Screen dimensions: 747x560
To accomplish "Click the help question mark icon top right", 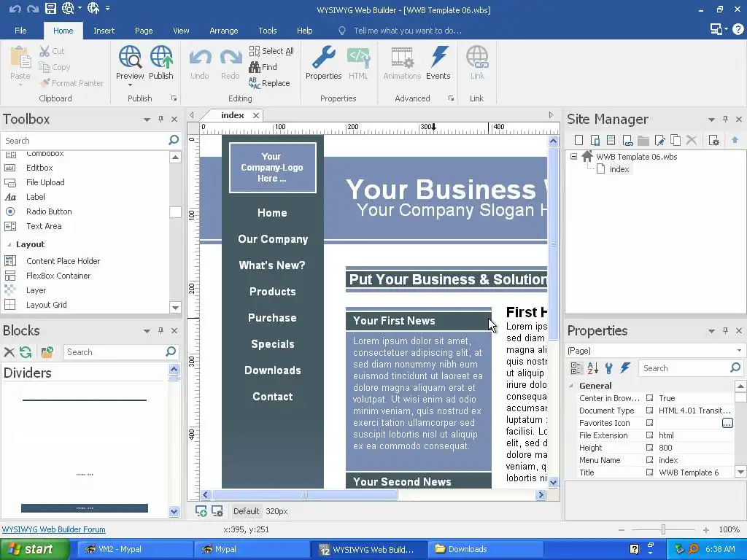I will pyautogui.click(x=738, y=29).
